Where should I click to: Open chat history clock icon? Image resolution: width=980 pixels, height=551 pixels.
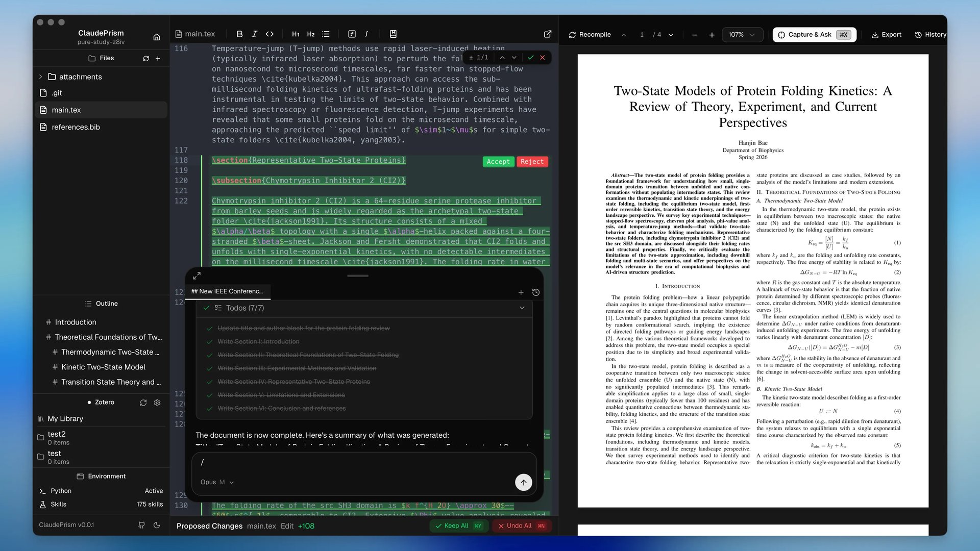point(535,292)
